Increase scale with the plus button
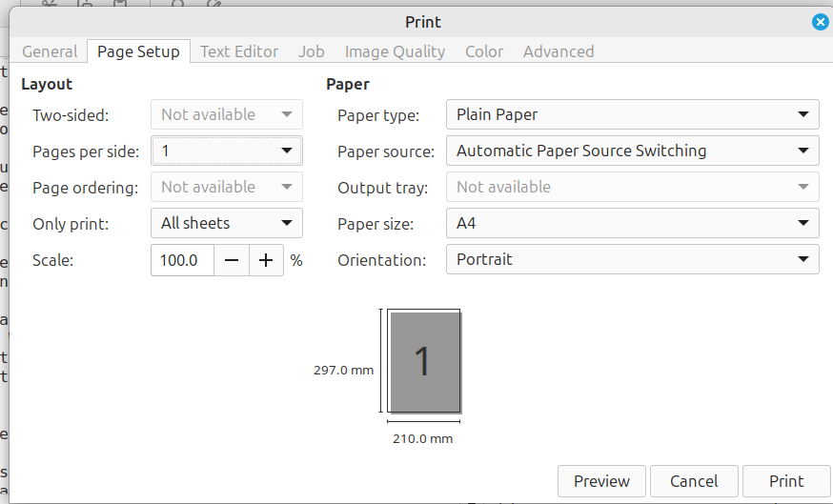Screen dimensions: 833x504 [266, 260]
